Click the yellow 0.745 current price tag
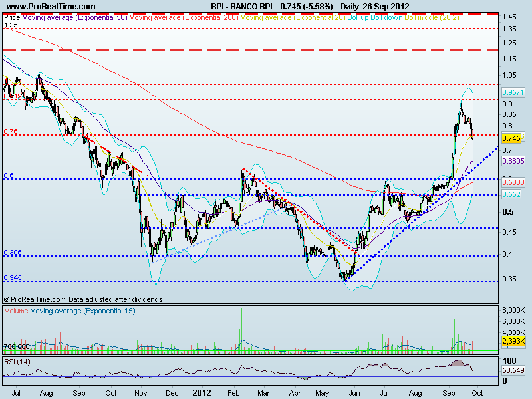Image resolution: width=532 pixels, height=399 pixels. (511, 138)
